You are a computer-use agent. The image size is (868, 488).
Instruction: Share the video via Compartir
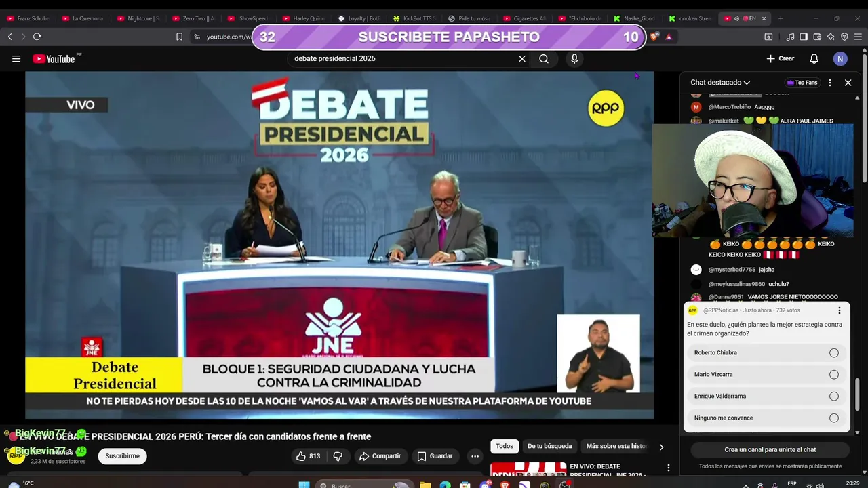click(x=380, y=456)
